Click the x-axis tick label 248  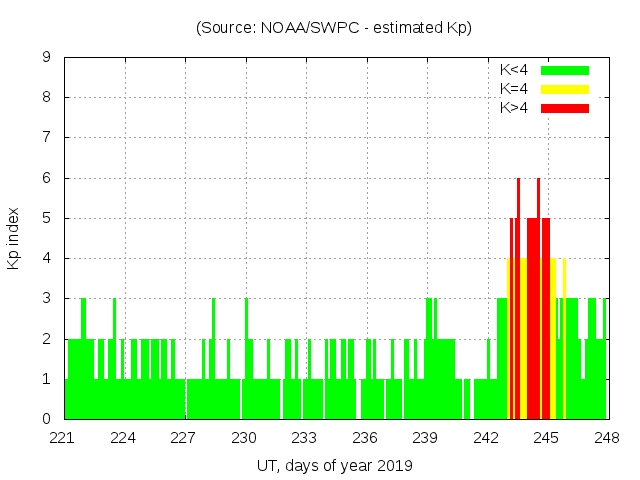(x=607, y=438)
